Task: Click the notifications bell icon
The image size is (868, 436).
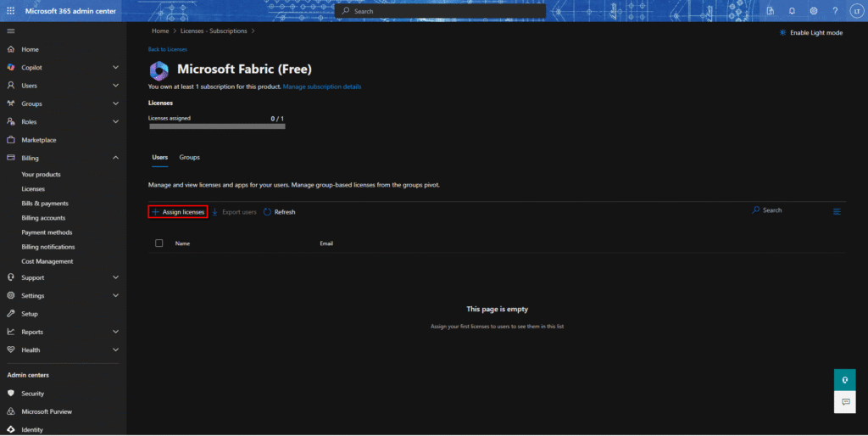Action: 792,11
